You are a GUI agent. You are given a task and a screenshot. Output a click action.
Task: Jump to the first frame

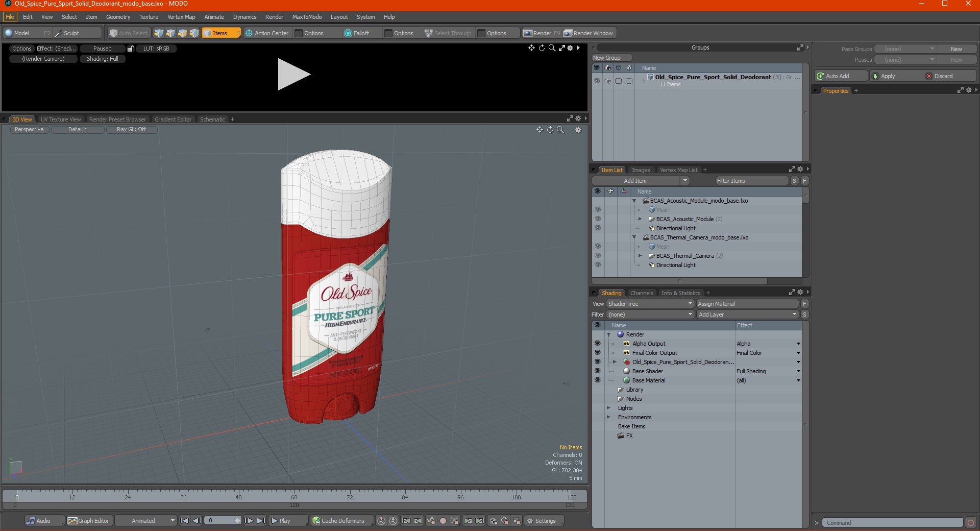pos(185,521)
